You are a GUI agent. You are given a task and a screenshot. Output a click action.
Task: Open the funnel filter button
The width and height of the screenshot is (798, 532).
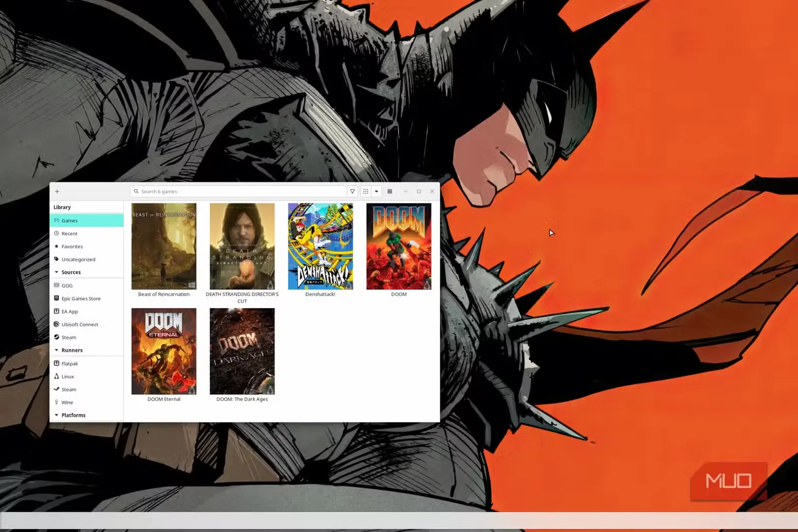tap(353, 191)
